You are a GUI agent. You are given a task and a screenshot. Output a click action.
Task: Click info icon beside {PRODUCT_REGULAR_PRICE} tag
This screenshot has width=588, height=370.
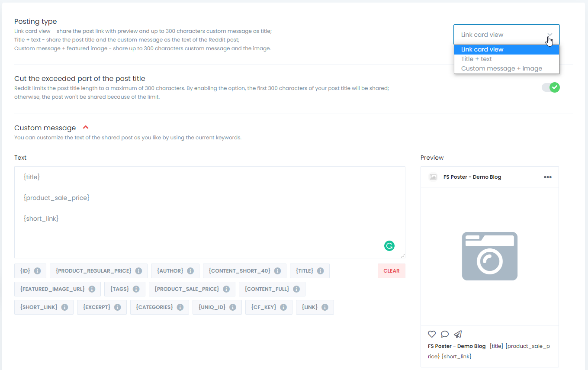(x=138, y=271)
